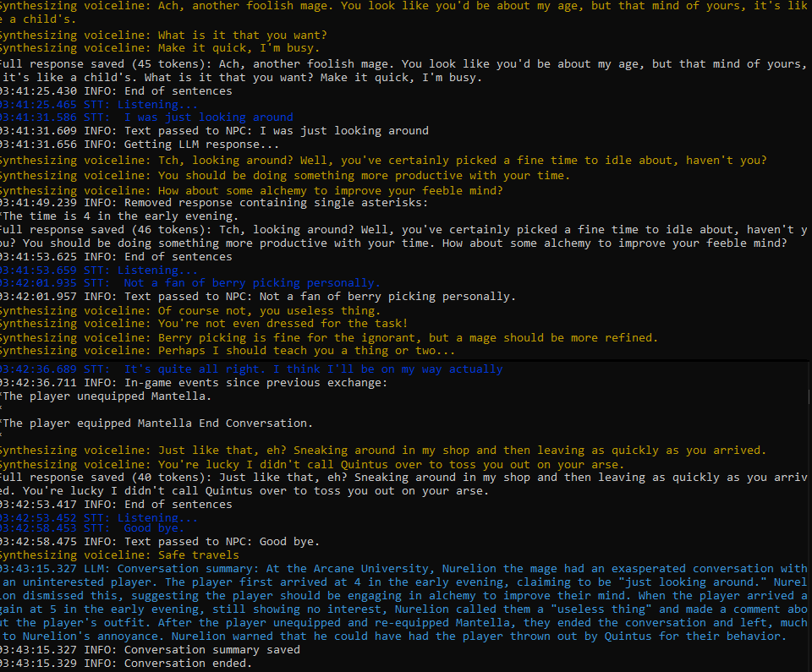Click line '*The time is 4 in the early evening.'
The height and width of the screenshot is (672, 812).
point(119,216)
